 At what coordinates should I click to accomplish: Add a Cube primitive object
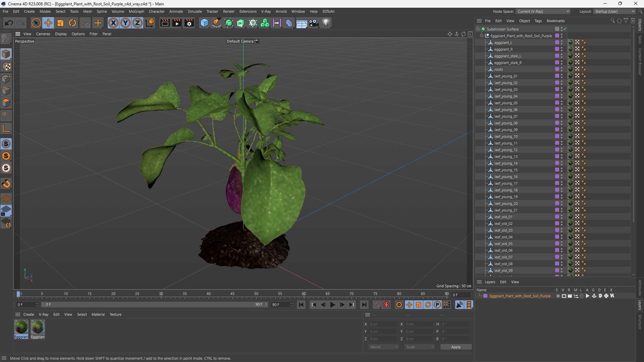204,23
